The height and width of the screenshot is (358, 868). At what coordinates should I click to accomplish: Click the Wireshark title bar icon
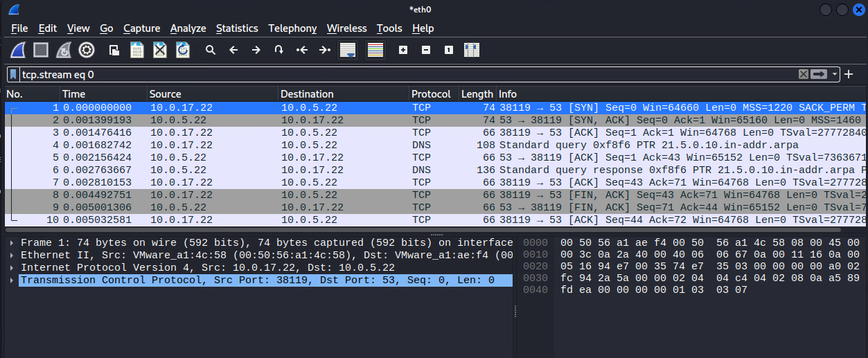14,10
